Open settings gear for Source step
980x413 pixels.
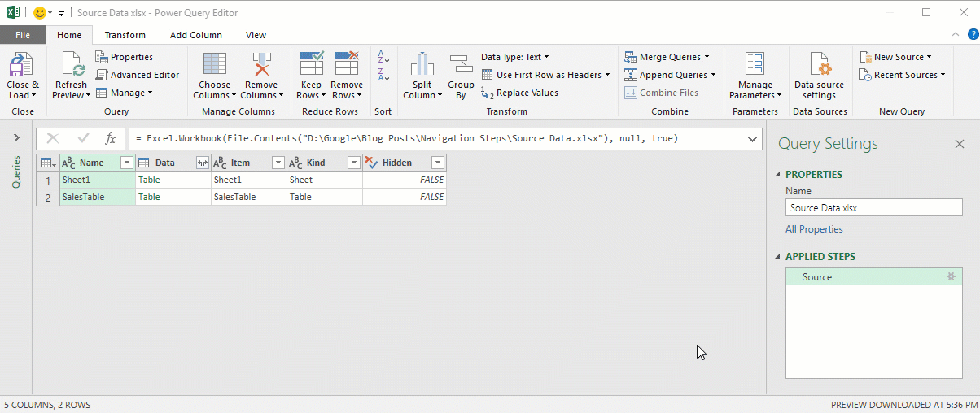(x=951, y=277)
